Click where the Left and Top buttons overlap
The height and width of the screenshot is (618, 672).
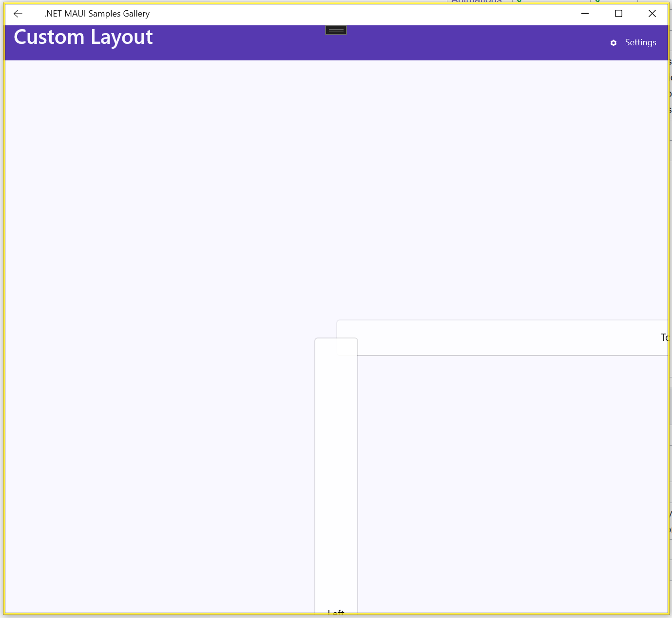point(347,347)
